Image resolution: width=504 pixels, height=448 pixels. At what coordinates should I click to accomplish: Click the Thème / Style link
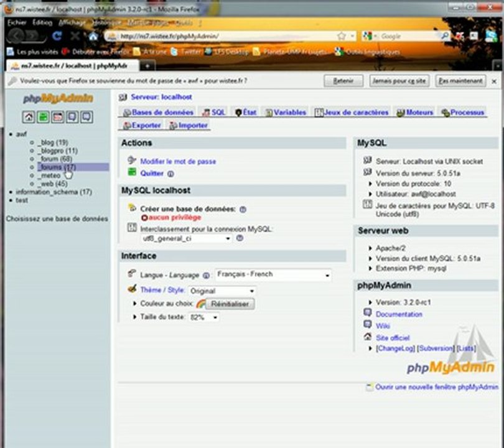(x=162, y=290)
